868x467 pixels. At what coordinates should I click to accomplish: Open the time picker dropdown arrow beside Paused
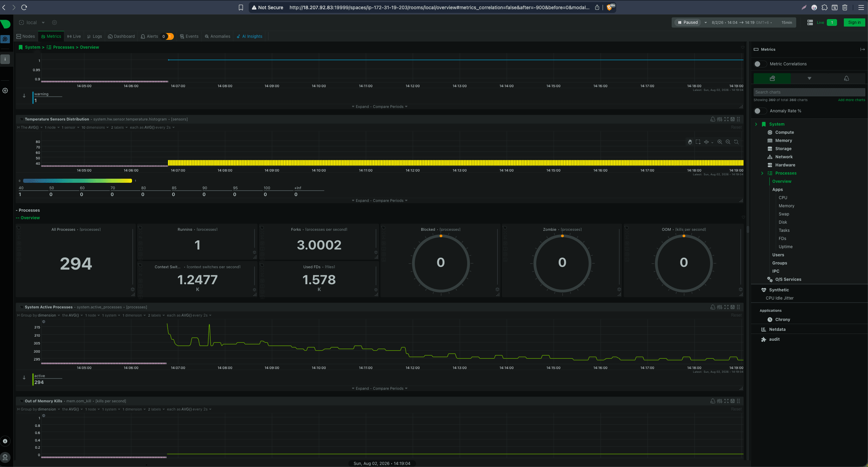[x=706, y=22]
